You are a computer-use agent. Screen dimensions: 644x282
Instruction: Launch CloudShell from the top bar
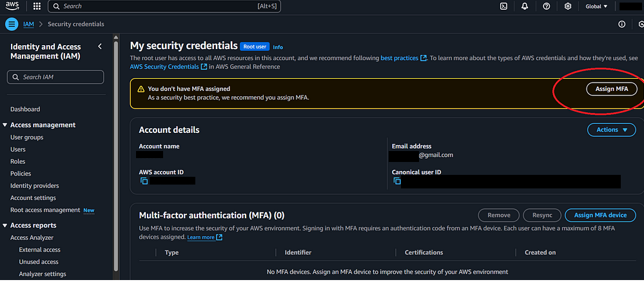tap(503, 6)
